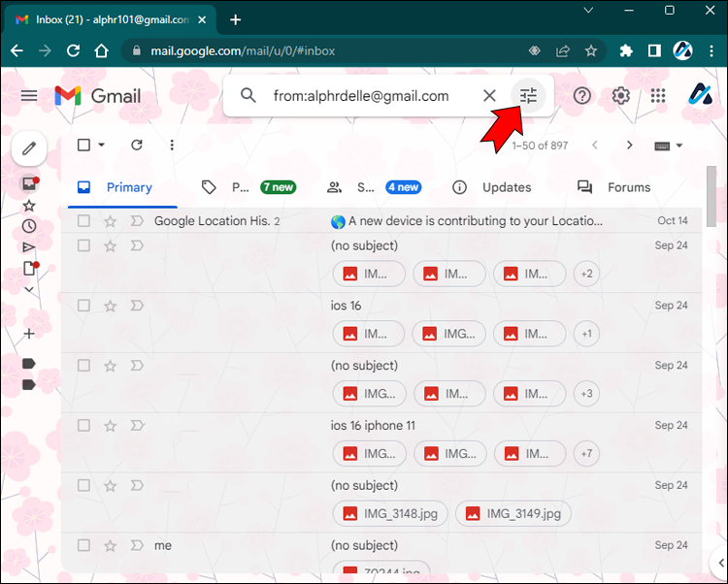The width and height of the screenshot is (728, 584).
Task: Open Starred in the sidebar
Action: (29, 206)
